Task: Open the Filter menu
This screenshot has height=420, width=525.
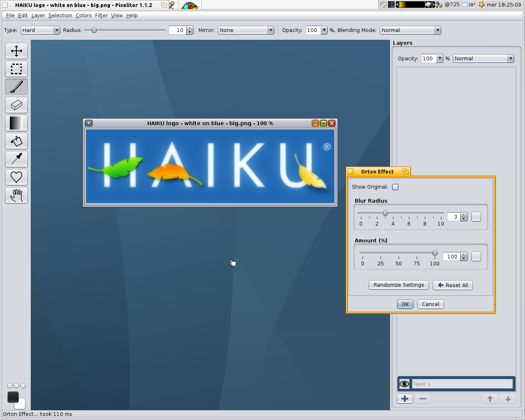Action: (x=101, y=16)
